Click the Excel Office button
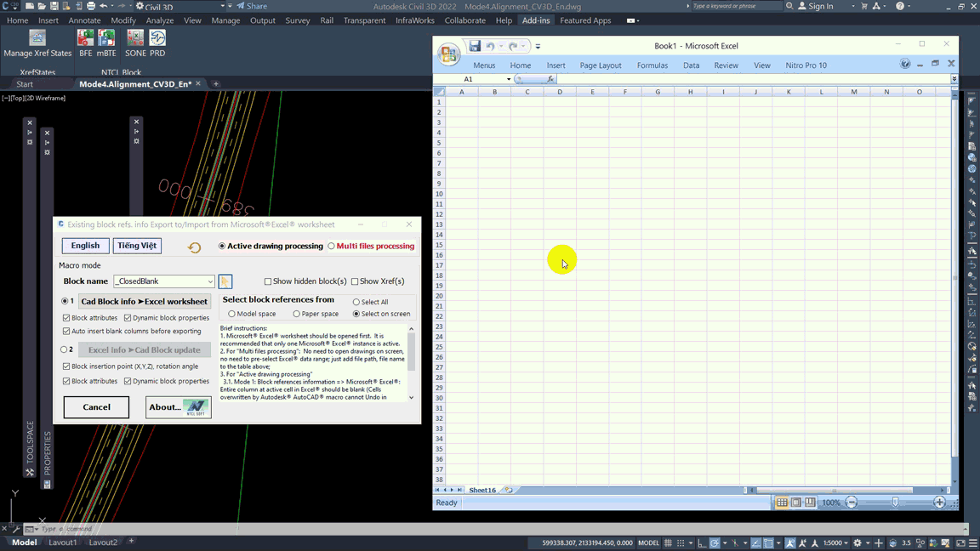This screenshot has height=551, width=980. point(448,54)
